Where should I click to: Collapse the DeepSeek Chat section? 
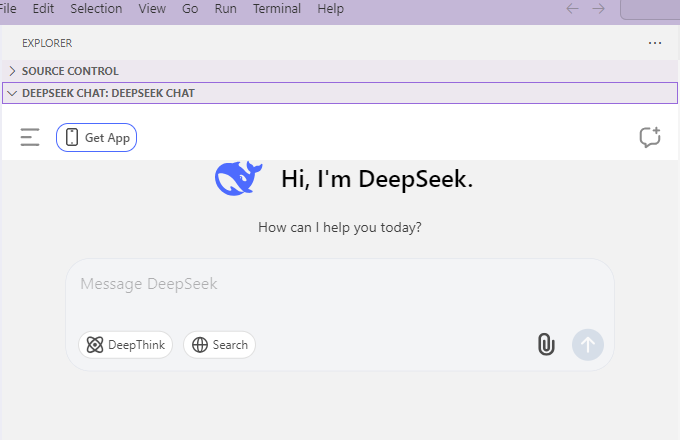click(340, 93)
